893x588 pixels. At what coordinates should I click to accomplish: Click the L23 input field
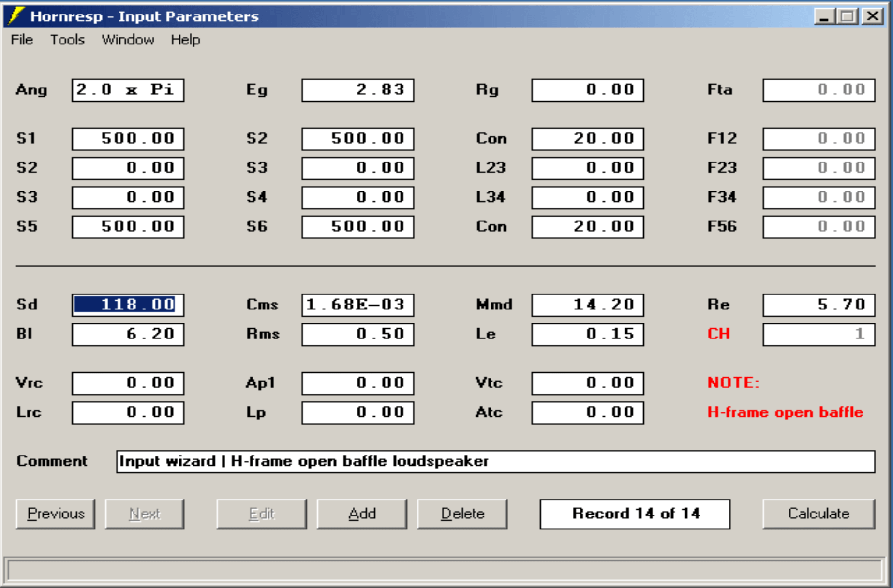pyautogui.click(x=588, y=168)
